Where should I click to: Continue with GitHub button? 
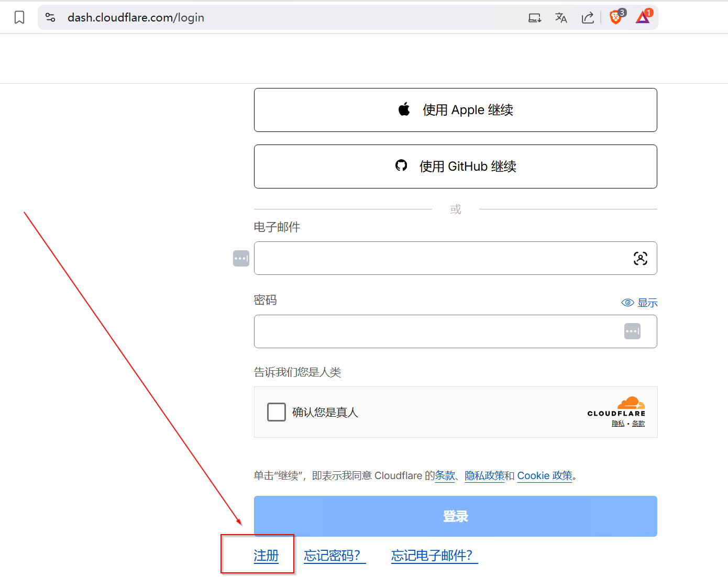(x=456, y=167)
